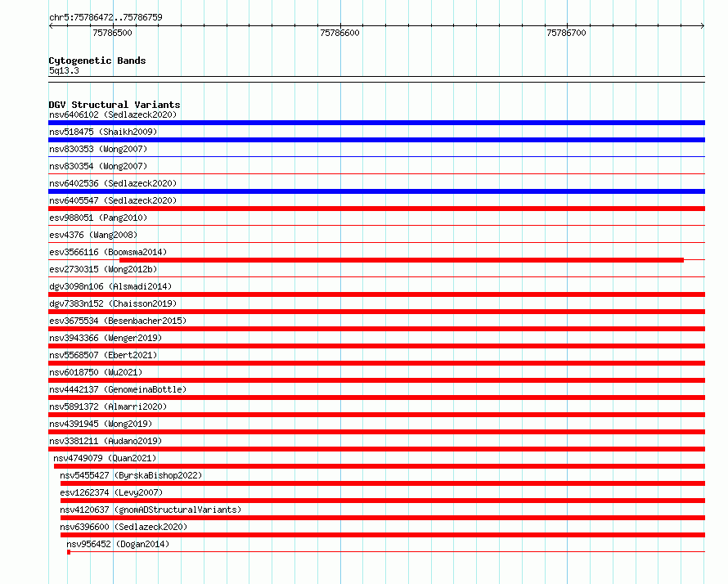Click the red bar under nsv6396600

click(383, 535)
